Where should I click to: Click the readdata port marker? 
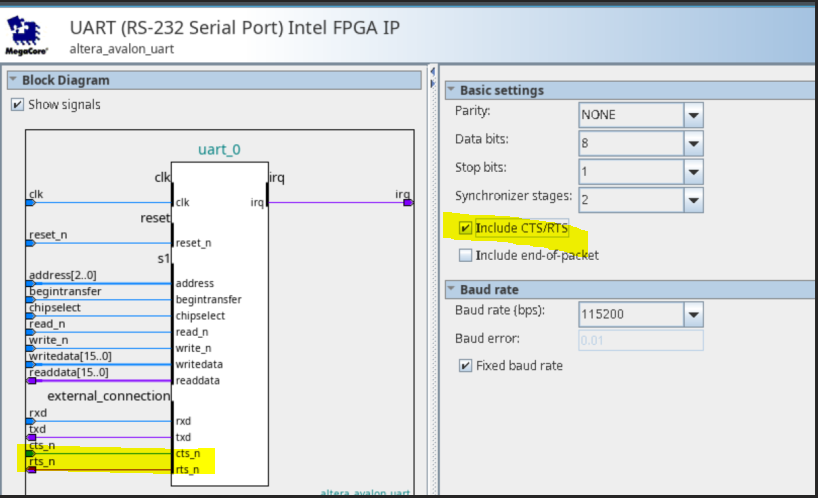point(32,380)
